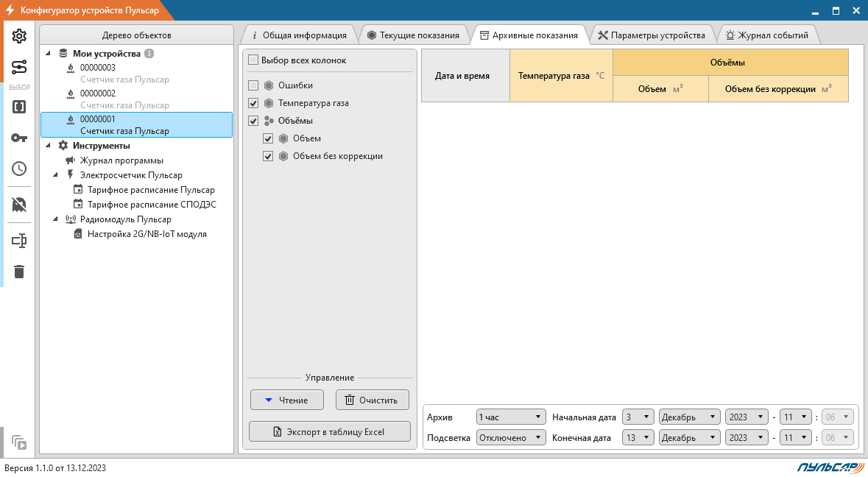Screen dimensions: 868x477
Task: Open the Журнал событий tab
Action: click(767, 35)
